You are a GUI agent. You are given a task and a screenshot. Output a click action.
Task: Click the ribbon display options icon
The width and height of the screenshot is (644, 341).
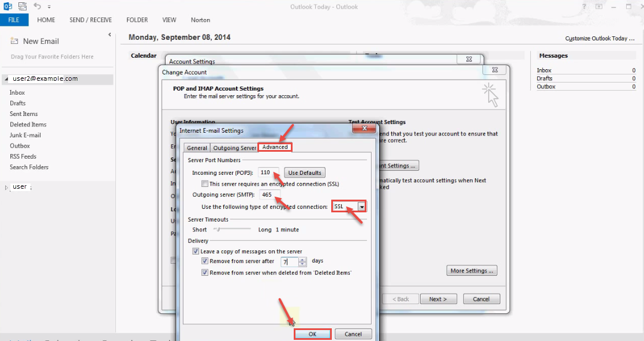(x=599, y=6)
